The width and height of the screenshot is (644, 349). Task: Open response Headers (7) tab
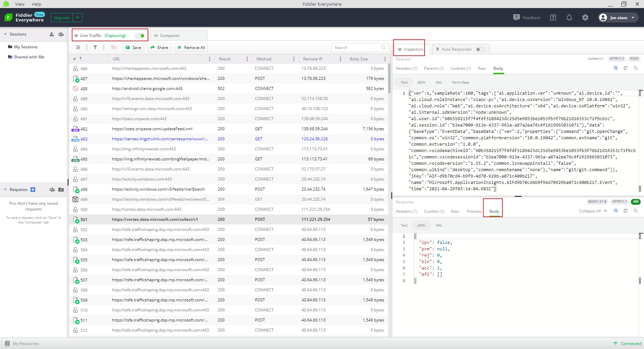pyautogui.click(x=407, y=211)
